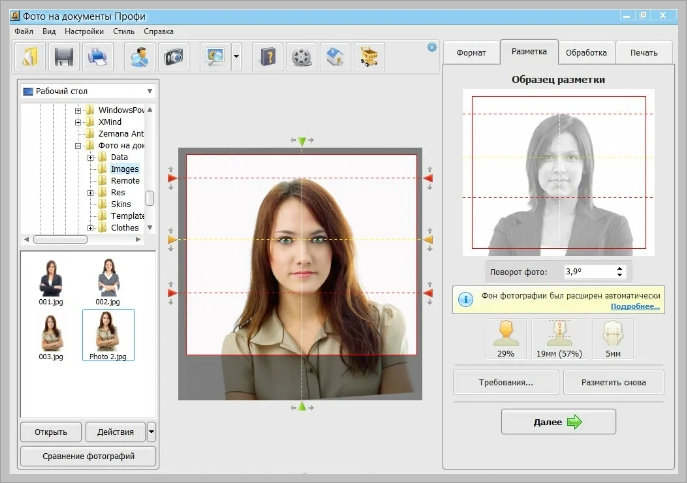687x483 pixels.
Task: Click the camera toolbar icon
Action: click(174, 57)
